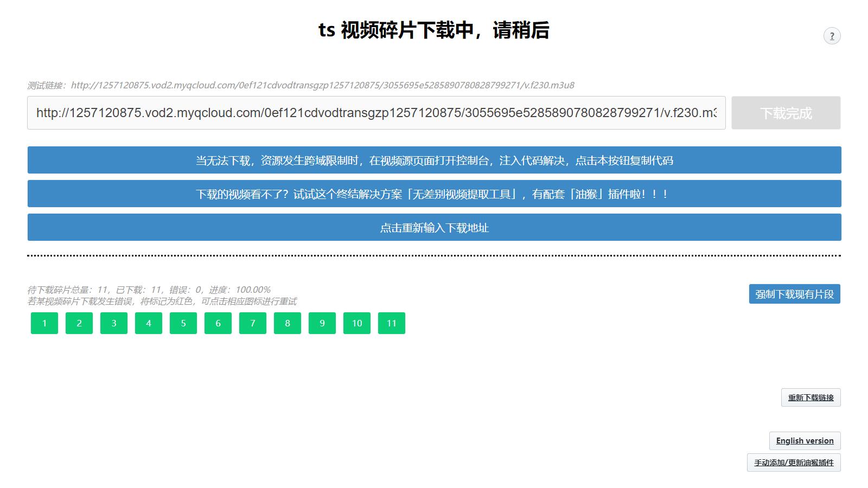
Task: Copy cross-domain injection code via blue banner
Action: pyautogui.click(x=434, y=160)
